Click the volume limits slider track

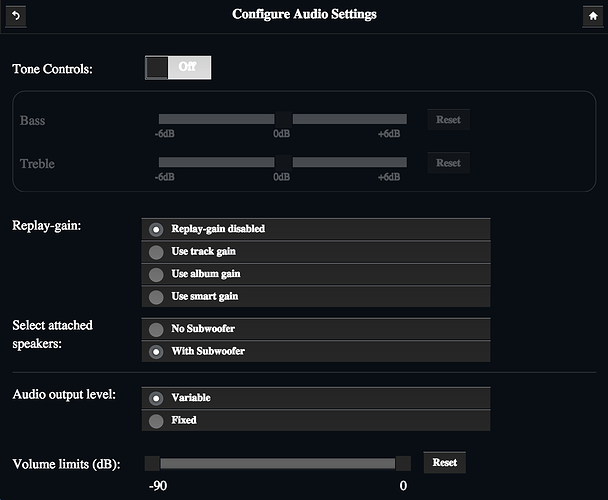(278, 464)
